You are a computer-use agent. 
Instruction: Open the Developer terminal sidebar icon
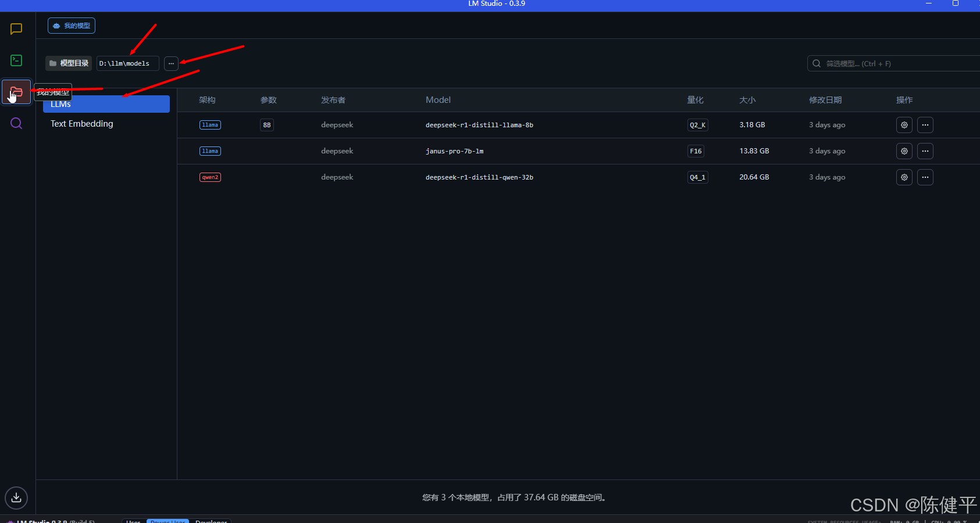coord(16,60)
